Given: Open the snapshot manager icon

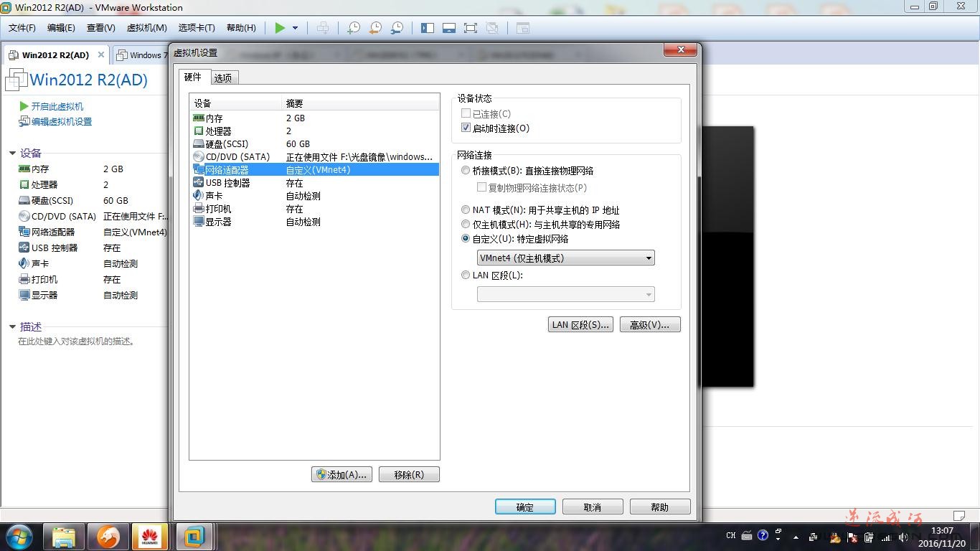Looking at the screenshot, I should click(397, 28).
